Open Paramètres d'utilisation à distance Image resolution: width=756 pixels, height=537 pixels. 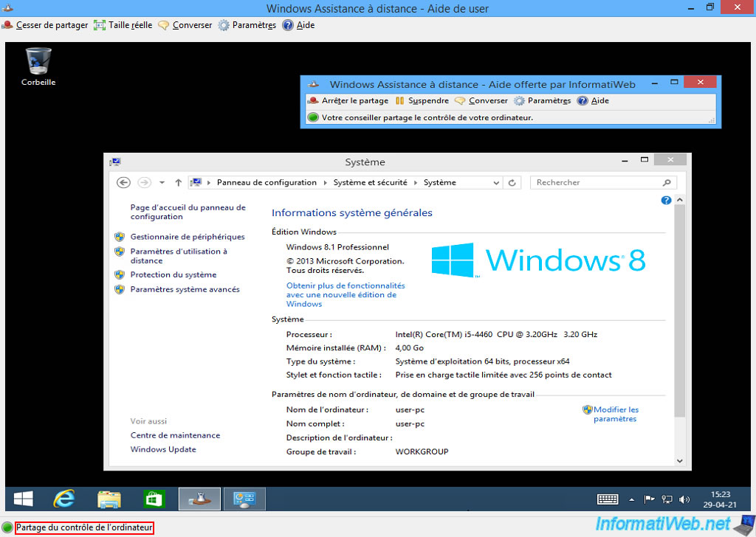tap(179, 256)
